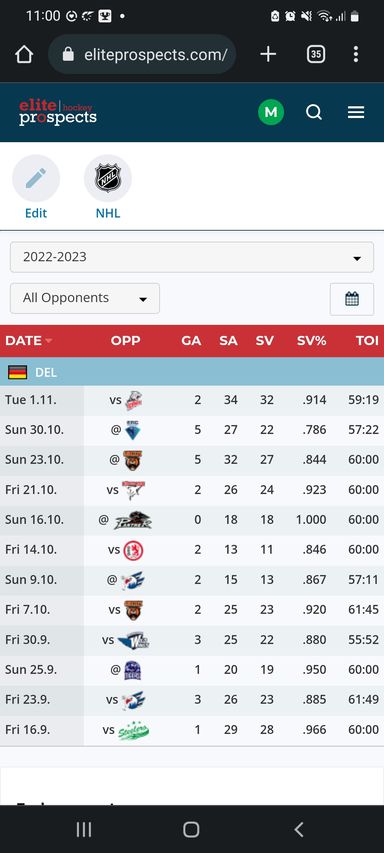Expand the 2022-2023 season dropdown

click(x=192, y=257)
